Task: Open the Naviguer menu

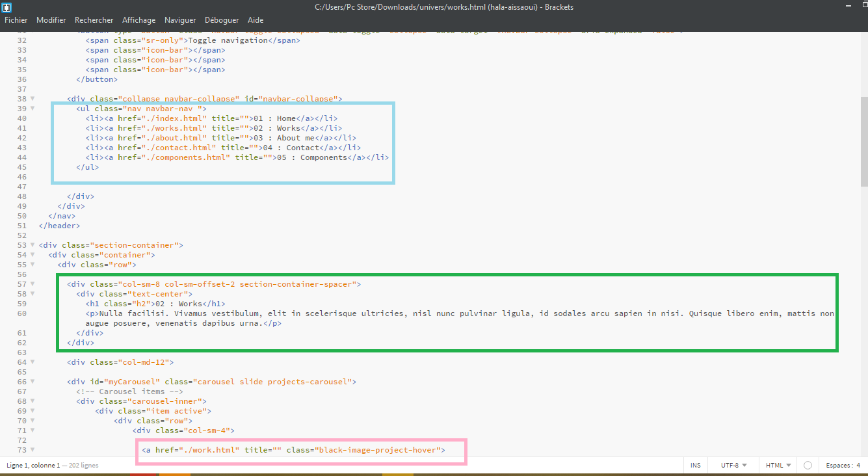Action: pos(181,20)
